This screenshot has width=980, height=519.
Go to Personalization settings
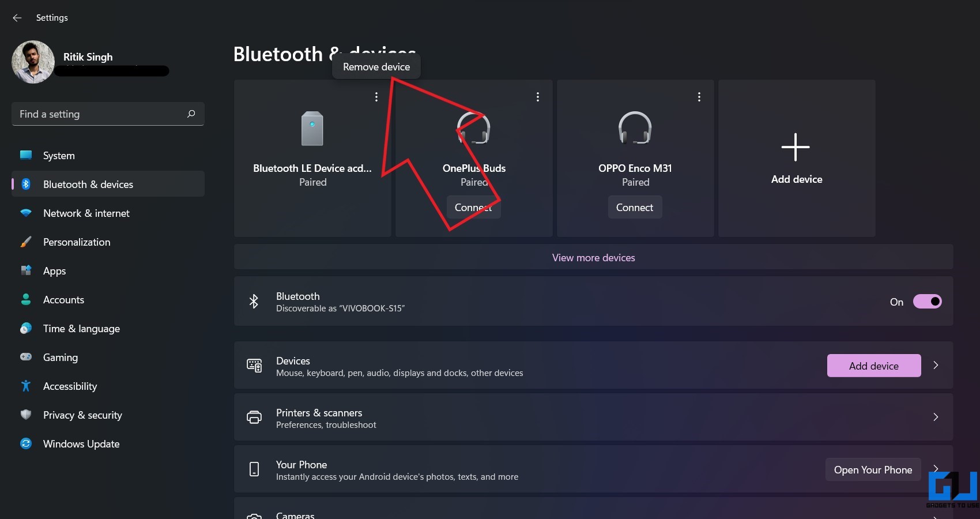tap(108, 242)
